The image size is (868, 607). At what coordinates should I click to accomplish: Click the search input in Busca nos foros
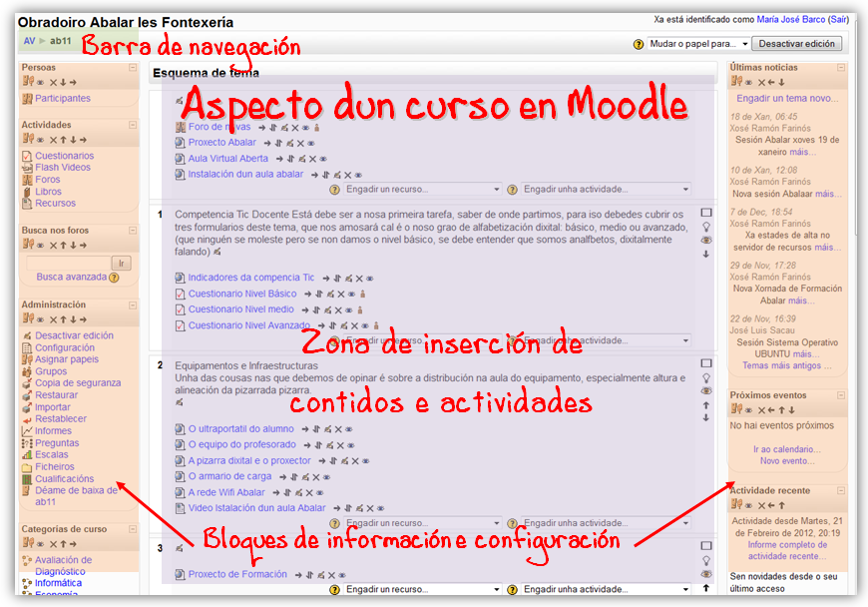(x=69, y=261)
